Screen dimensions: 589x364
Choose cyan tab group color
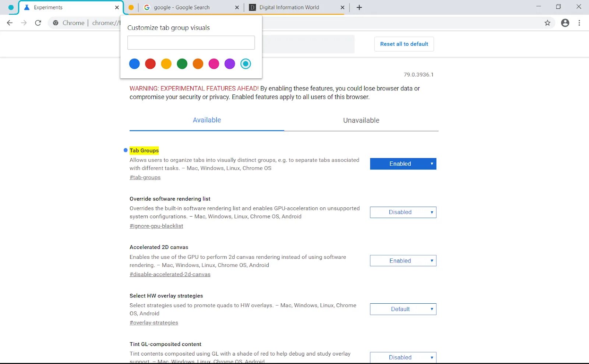(x=246, y=64)
